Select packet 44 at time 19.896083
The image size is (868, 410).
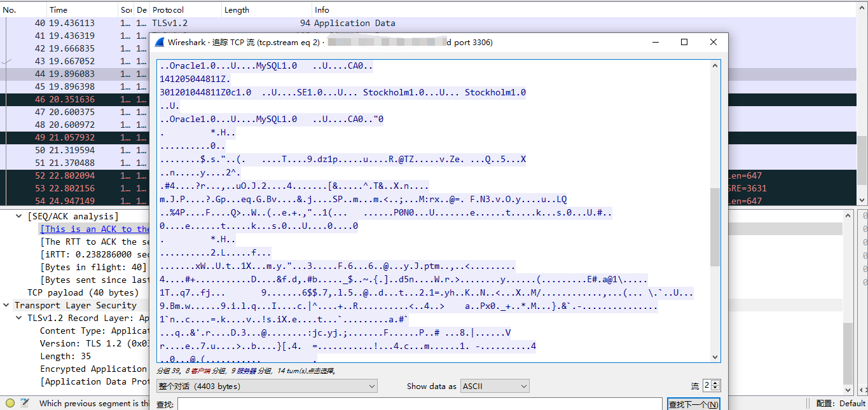pos(75,74)
